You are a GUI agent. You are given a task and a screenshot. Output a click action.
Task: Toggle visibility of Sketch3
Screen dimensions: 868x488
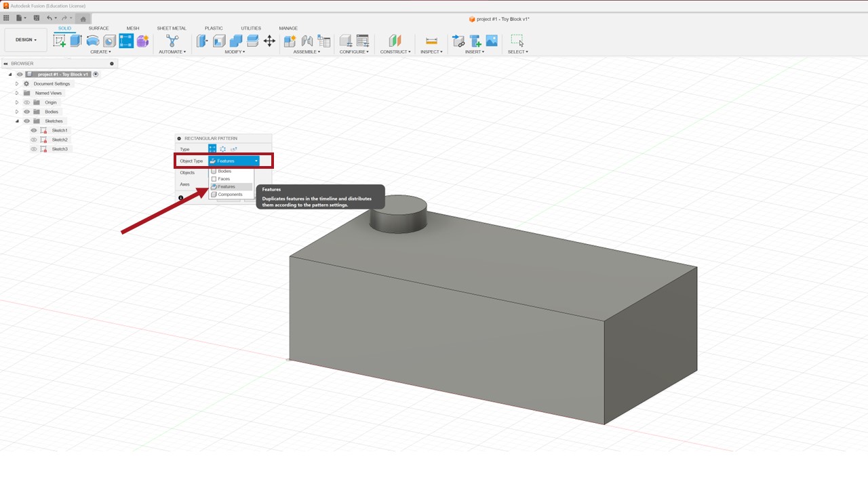point(34,149)
